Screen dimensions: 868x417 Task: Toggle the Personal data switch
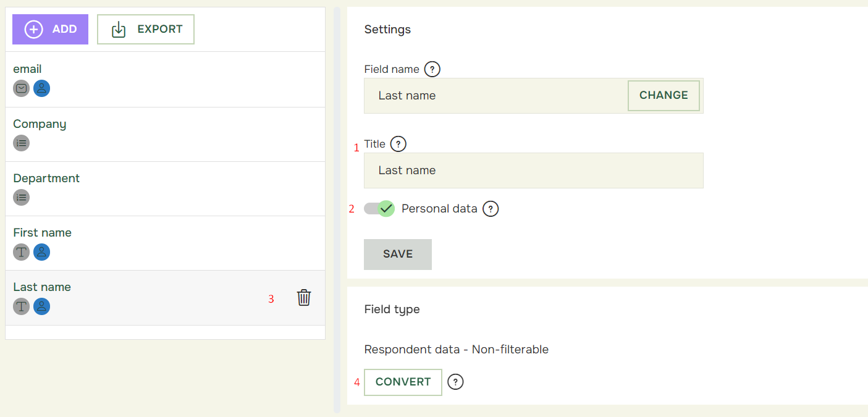[379, 209]
